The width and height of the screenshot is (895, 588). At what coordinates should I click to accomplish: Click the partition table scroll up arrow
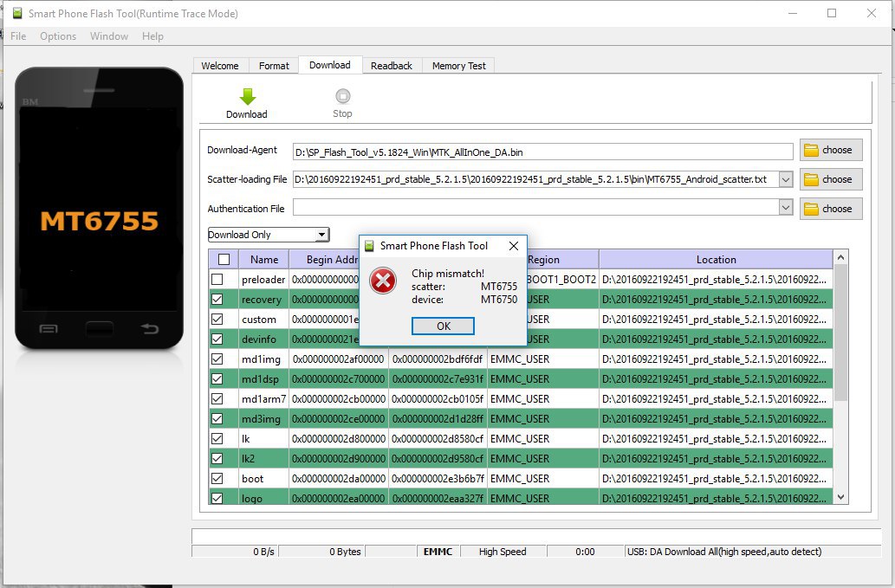840,258
